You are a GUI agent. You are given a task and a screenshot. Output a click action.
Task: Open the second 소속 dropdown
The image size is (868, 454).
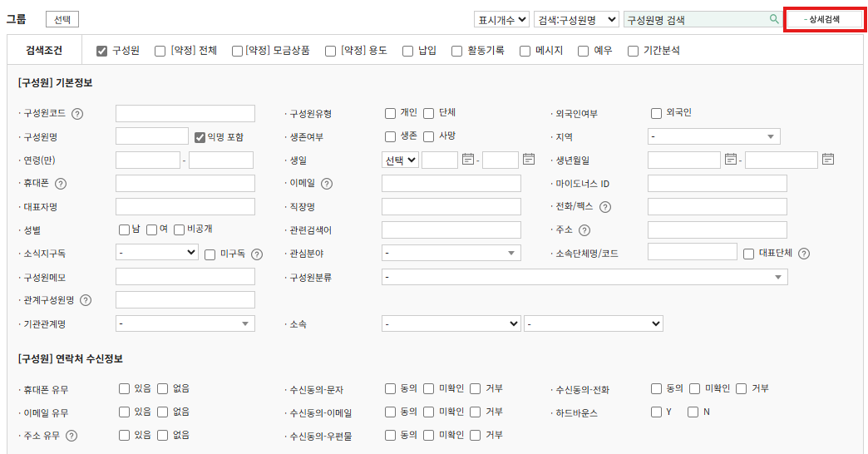pos(594,323)
